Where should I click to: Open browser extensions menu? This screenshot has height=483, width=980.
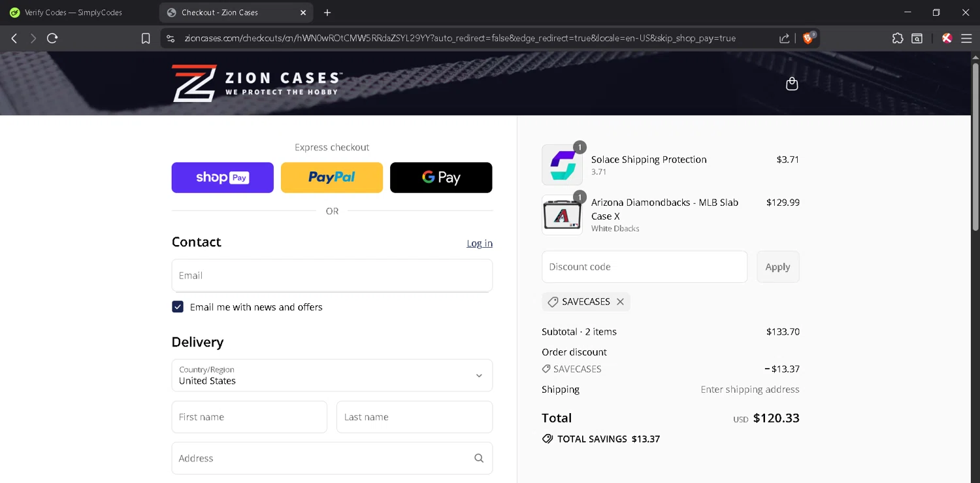click(x=898, y=39)
